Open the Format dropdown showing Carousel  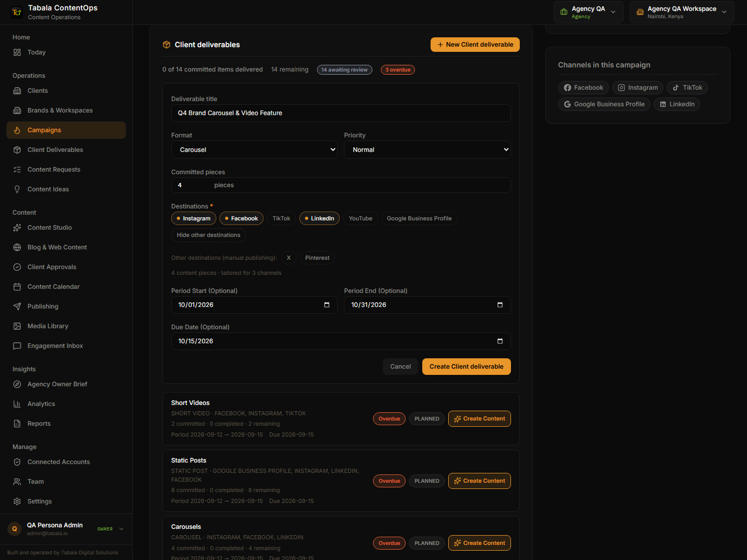pos(254,150)
